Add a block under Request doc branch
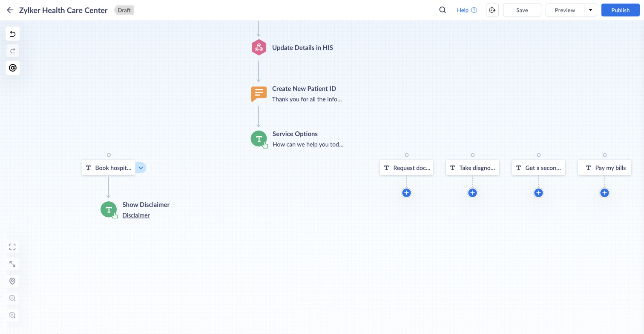Screen dimensions: 644x334 point(406,193)
